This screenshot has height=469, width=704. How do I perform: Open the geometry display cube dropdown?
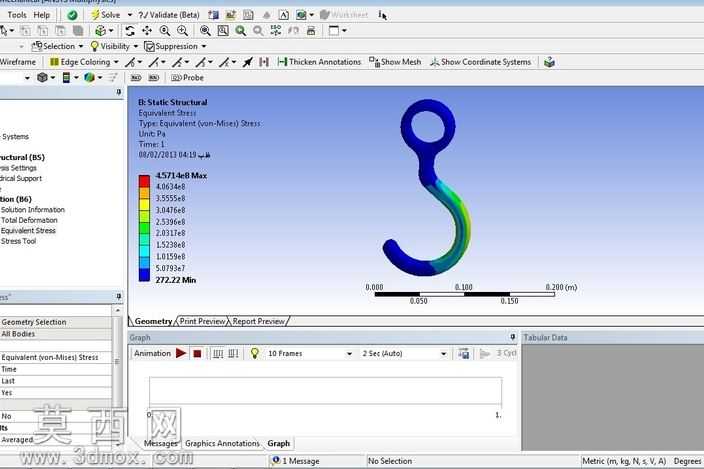[46, 78]
